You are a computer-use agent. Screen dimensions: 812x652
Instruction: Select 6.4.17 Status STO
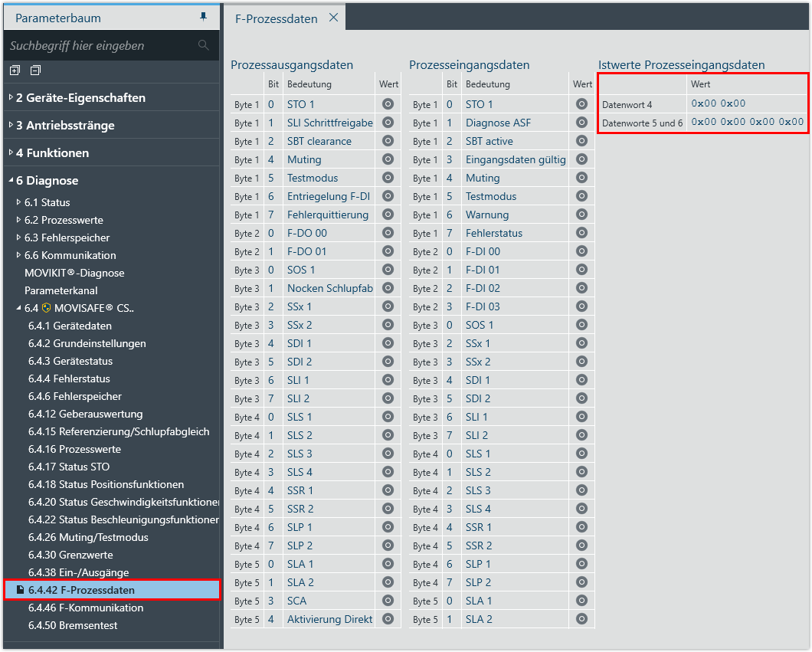69,467
